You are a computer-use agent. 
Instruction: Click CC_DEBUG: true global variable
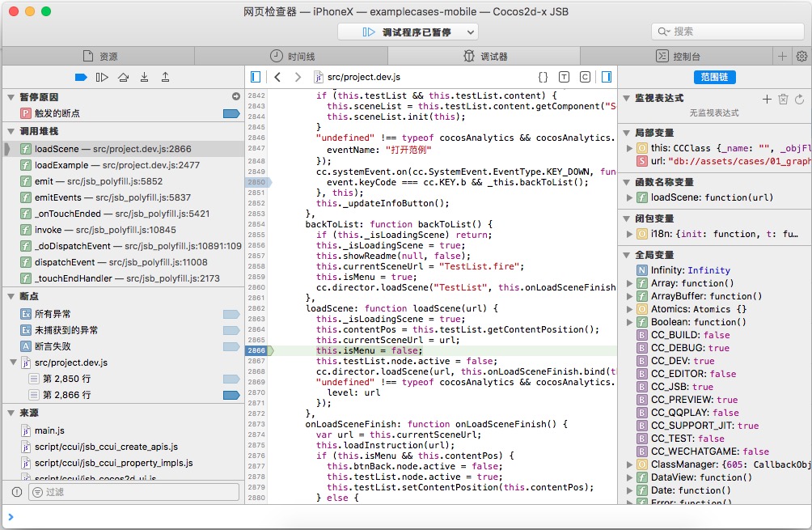tap(690, 348)
